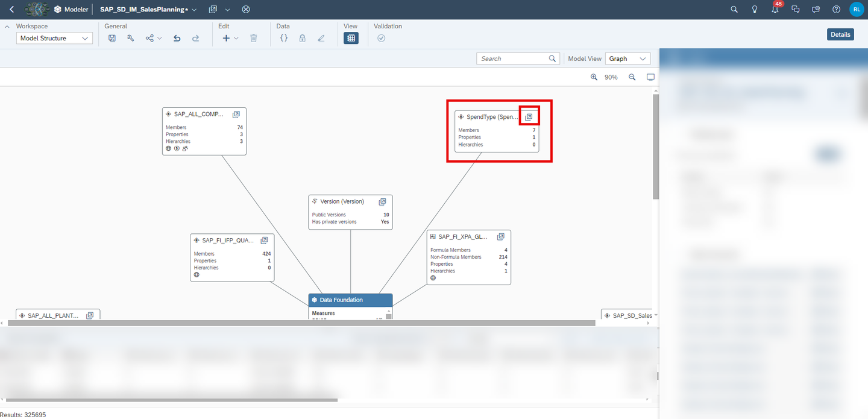The image size is (868, 419).
Task: Click the graph vertical scrollbar
Action: tap(656, 146)
